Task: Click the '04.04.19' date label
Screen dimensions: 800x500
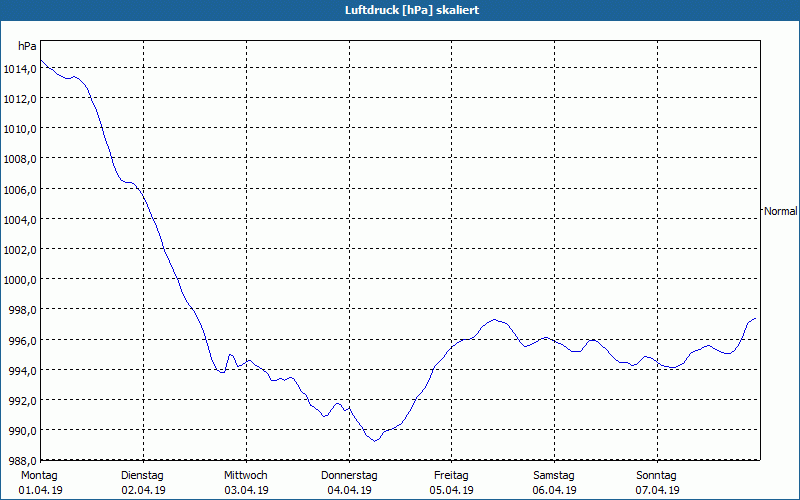Action: tap(349, 490)
